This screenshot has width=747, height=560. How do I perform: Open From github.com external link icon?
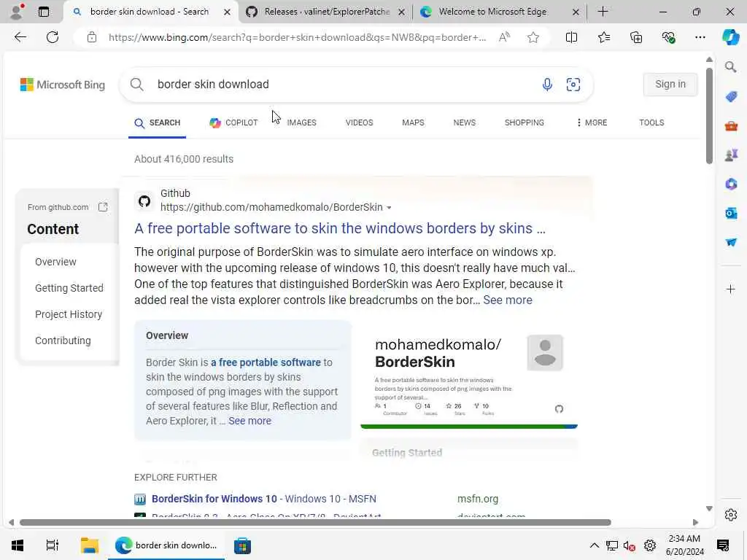pos(103,207)
